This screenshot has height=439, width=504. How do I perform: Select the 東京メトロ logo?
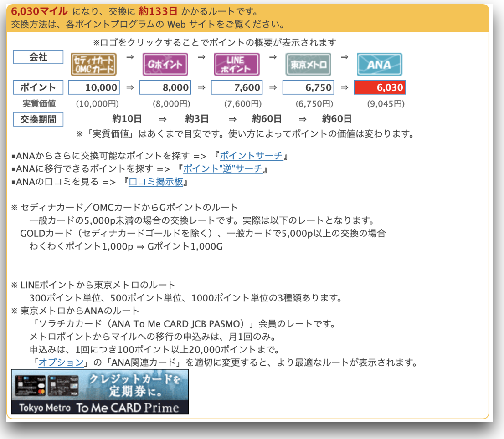(308, 64)
